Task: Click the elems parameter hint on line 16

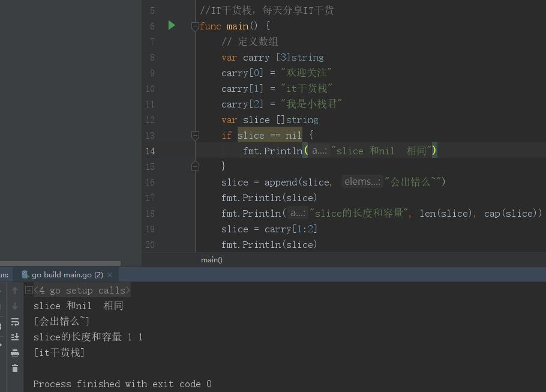Action: coord(362,181)
